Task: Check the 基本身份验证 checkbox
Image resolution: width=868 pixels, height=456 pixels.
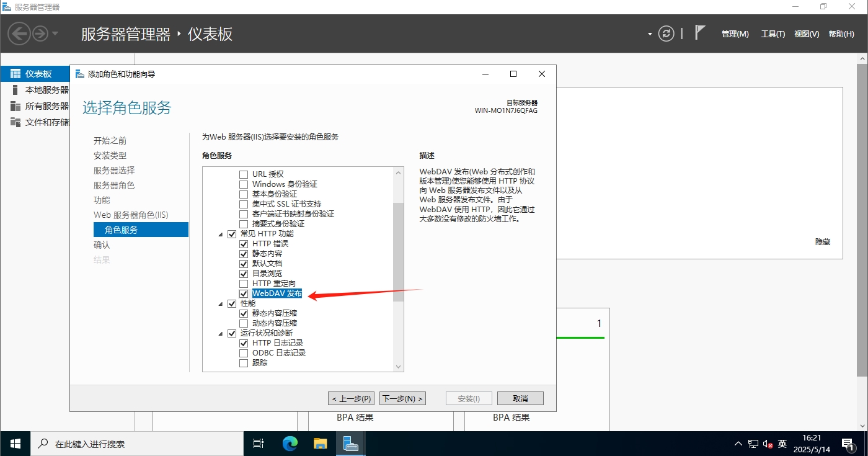Action: tap(244, 194)
